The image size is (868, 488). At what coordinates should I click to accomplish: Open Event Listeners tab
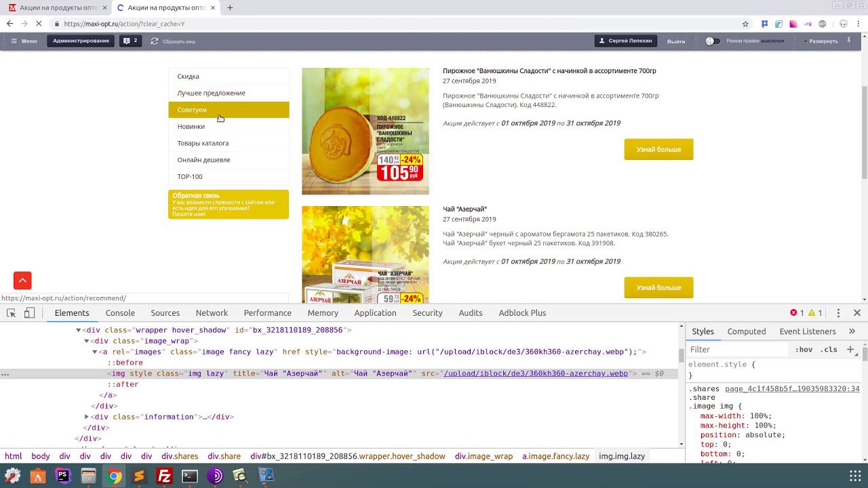[x=808, y=331]
